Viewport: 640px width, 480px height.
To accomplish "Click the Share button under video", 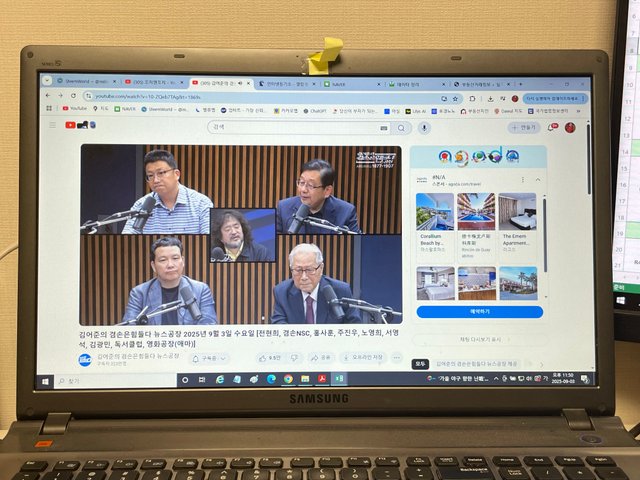I will (321, 358).
